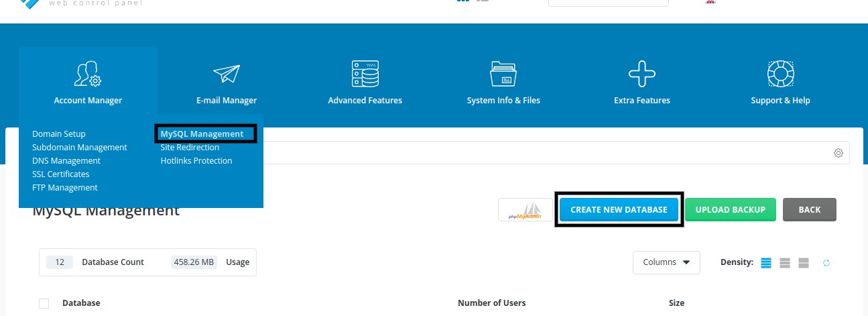The image size is (868, 316).
Task: Click the refresh table icon
Action: [826, 262]
